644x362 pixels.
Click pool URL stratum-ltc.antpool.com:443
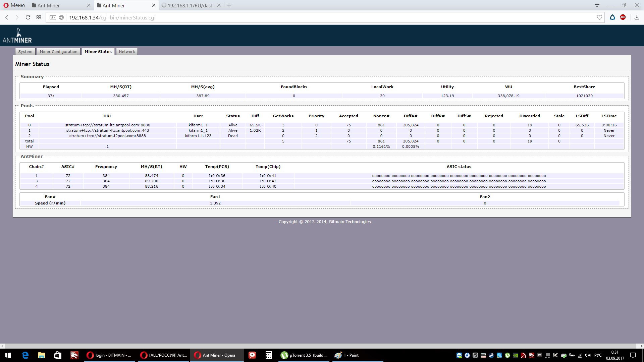click(x=108, y=130)
